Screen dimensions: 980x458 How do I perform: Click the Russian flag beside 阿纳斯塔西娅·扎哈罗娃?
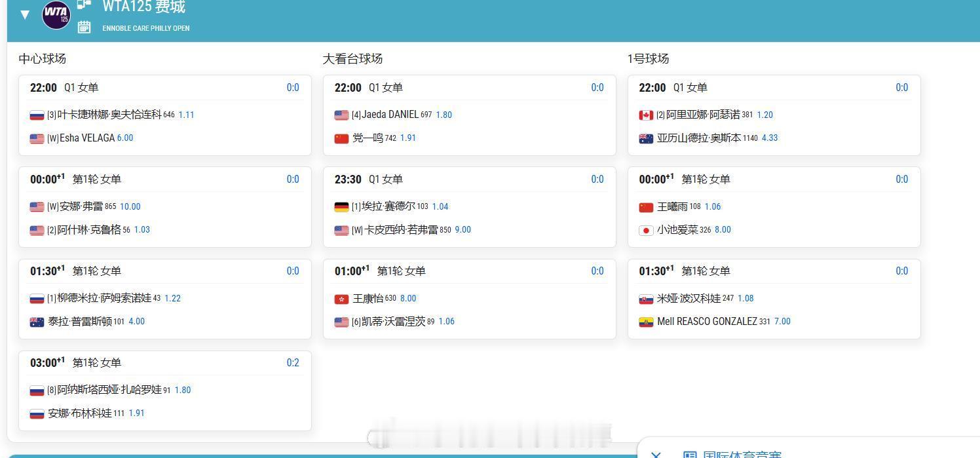pos(37,391)
